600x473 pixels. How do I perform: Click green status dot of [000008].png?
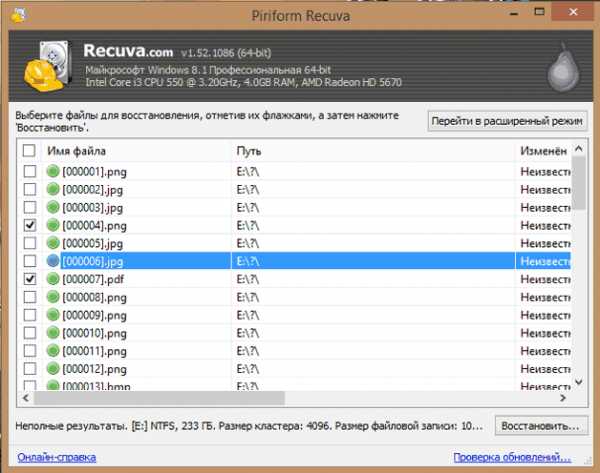53,297
